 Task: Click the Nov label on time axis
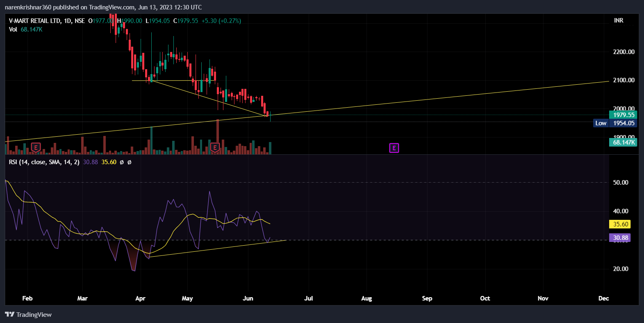pos(543,298)
